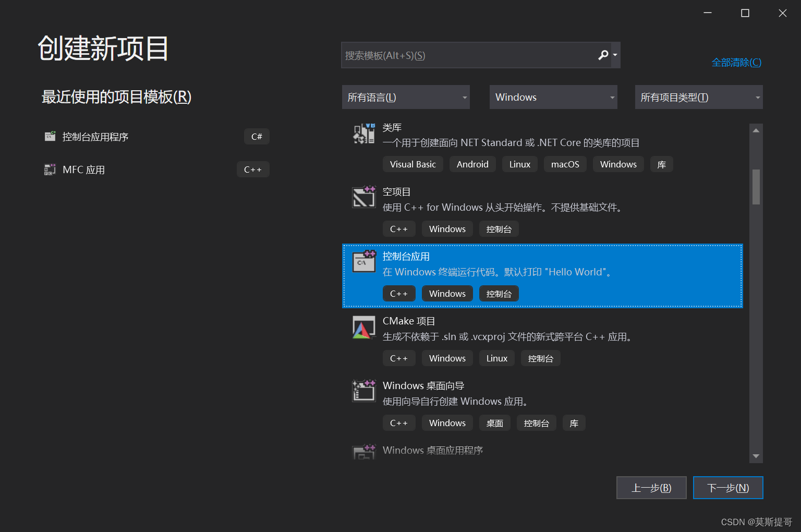This screenshot has height=532, width=801.
Task: Click the 空项目 empty project template icon
Action: [363, 197]
